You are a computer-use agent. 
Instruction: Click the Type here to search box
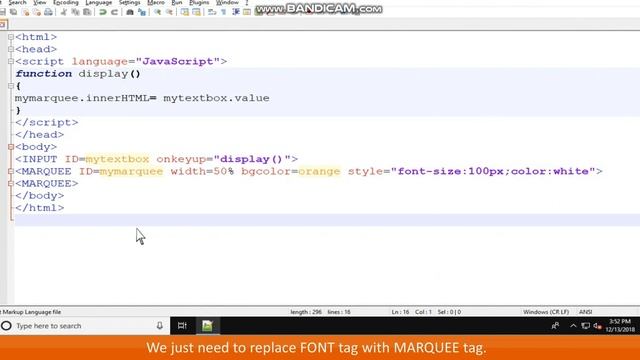85,326
